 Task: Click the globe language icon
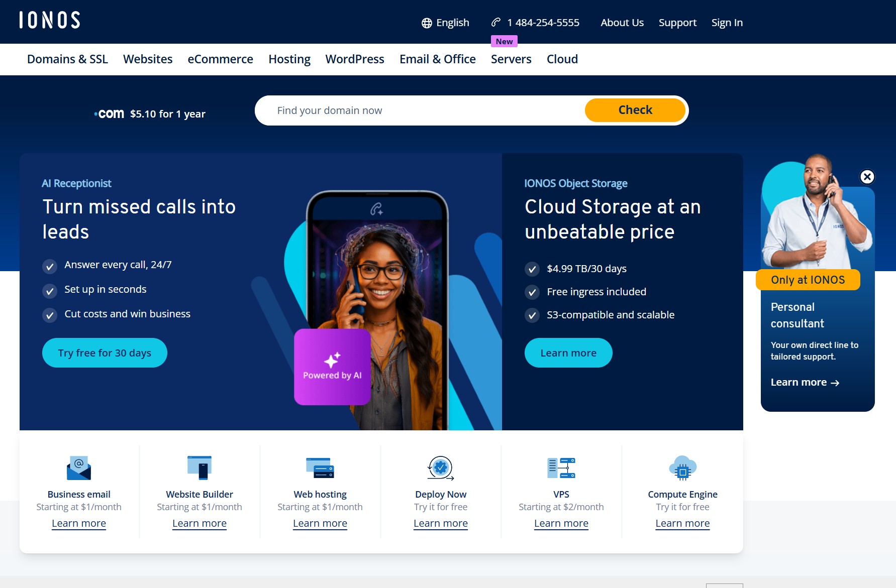pos(427,23)
